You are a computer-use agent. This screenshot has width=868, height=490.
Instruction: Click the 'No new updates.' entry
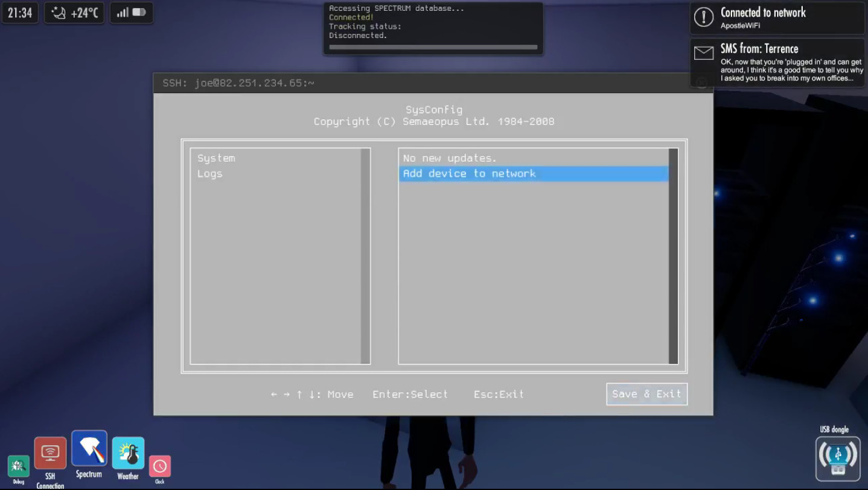pyautogui.click(x=450, y=158)
